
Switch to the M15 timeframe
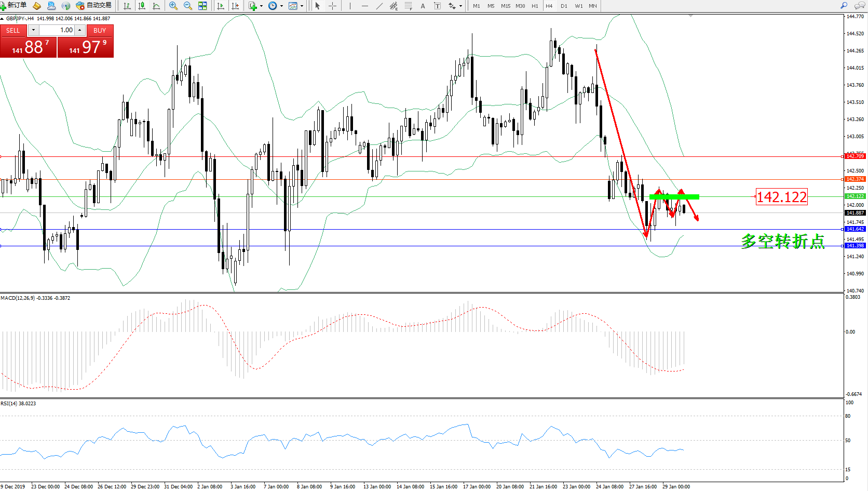click(x=505, y=6)
